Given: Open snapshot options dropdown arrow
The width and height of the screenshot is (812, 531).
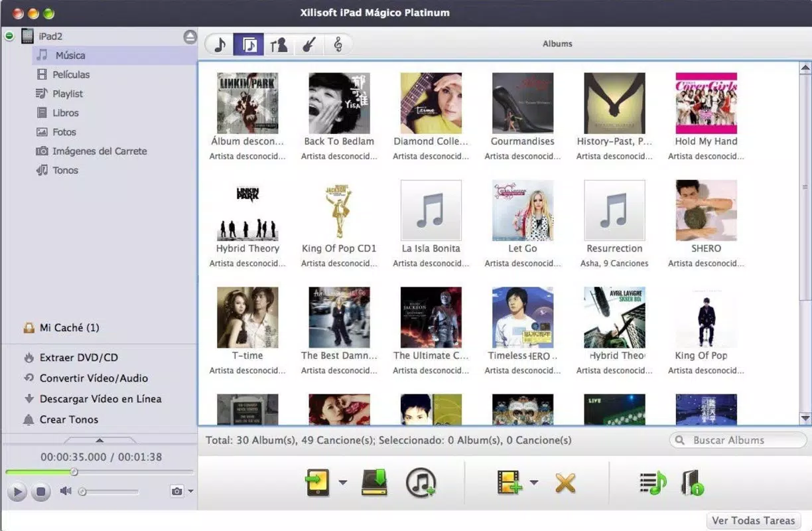Looking at the screenshot, I should [x=191, y=492].
